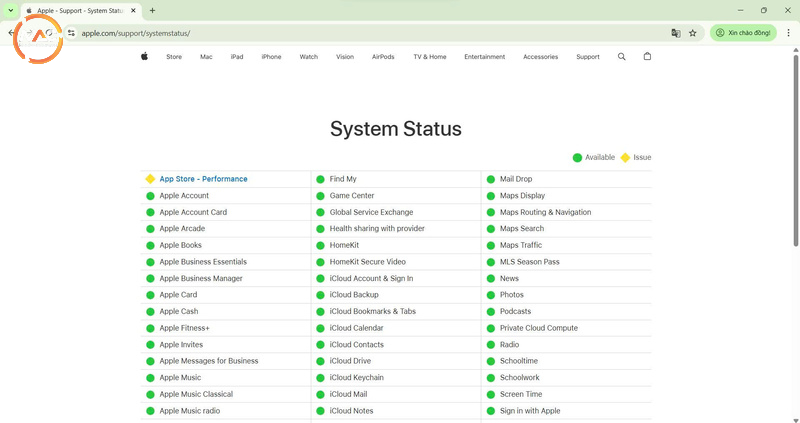Open the search magnifier icon

[621, 57]
